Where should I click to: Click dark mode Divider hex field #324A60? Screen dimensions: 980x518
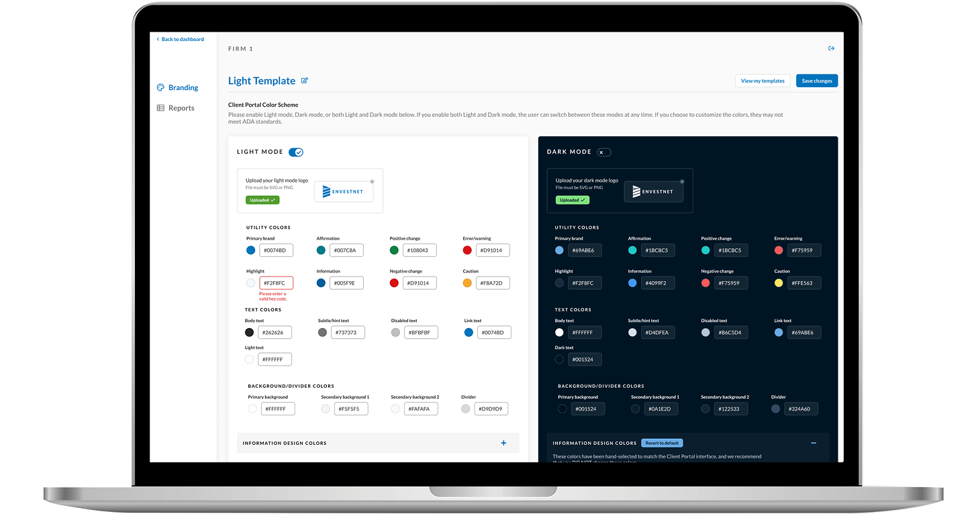click(x=801, y=409)
